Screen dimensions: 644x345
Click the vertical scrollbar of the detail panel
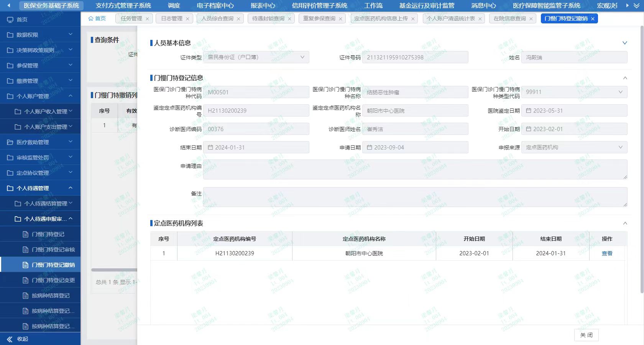coord(642,159)
